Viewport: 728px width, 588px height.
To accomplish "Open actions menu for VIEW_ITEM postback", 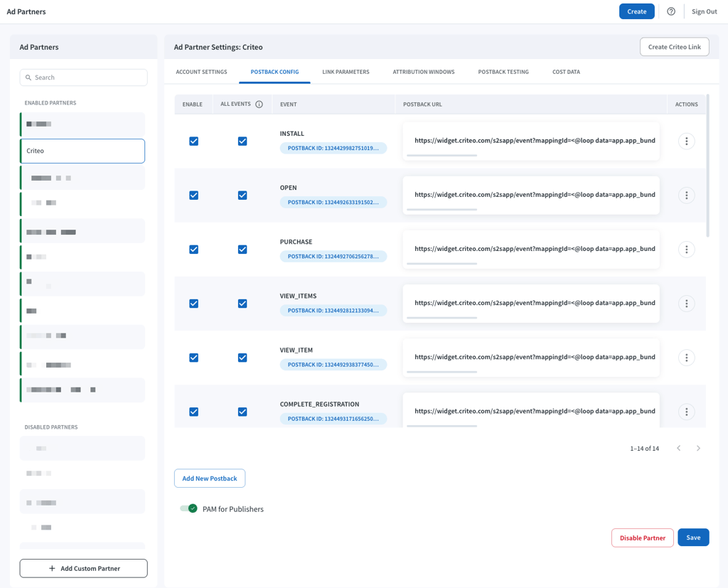I will (686, 358).
